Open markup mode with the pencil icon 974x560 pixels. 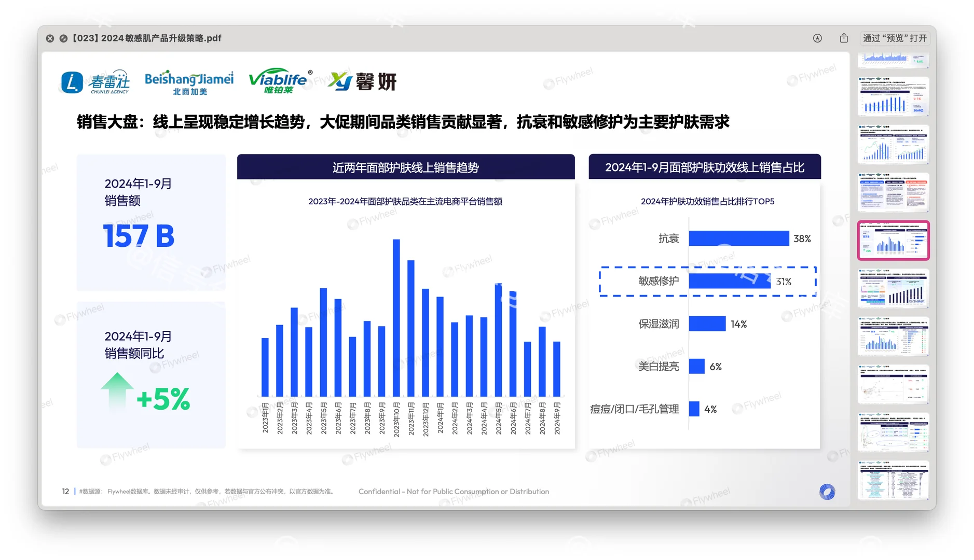tap(818, 38)
